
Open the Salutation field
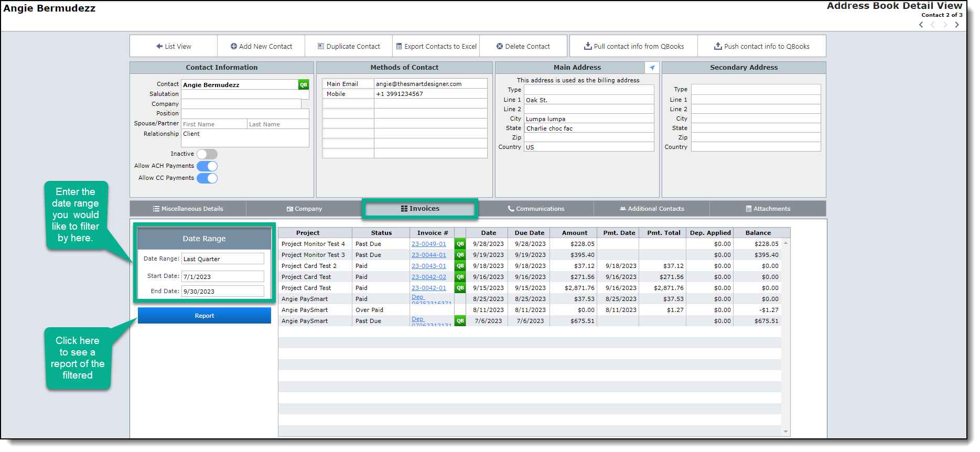coord(245,94)
